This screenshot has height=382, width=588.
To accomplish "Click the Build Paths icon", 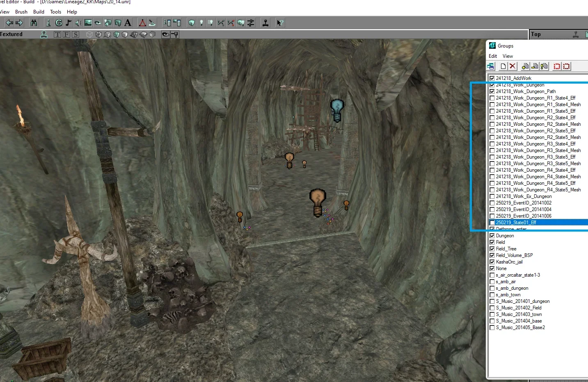I will 220,23.
